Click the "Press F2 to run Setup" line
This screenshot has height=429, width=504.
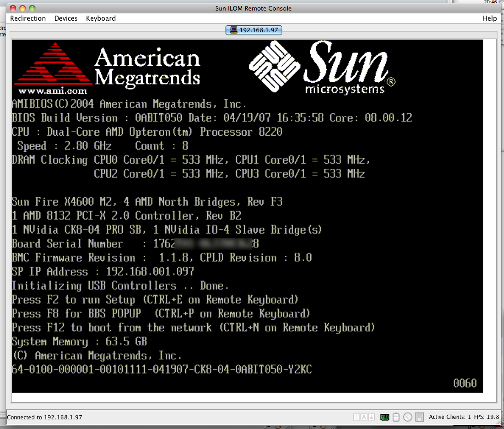tap(155, 300)
